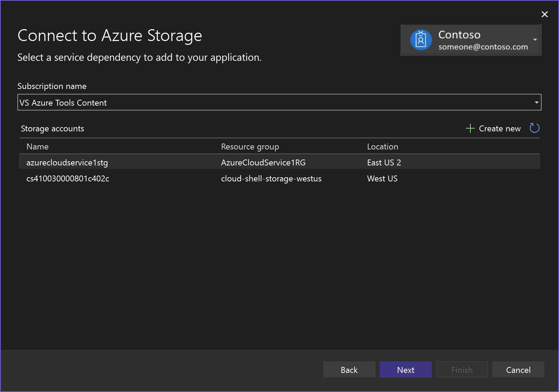559x392 pixels.
Task: Click the green plus icon beside Create new
Action: coord(470,128)
